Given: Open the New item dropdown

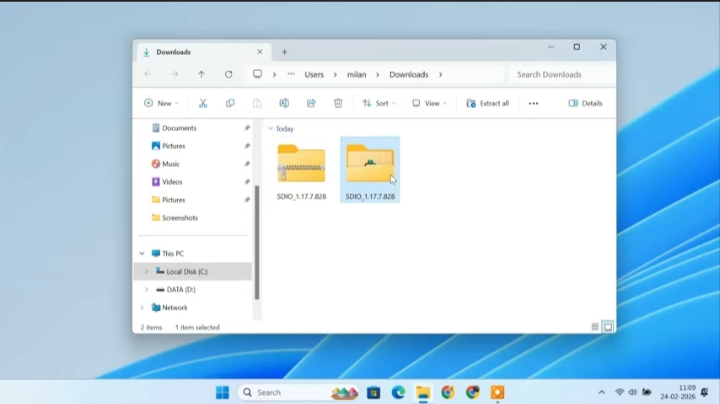Looking at the screenshot, I should (161, 103).
